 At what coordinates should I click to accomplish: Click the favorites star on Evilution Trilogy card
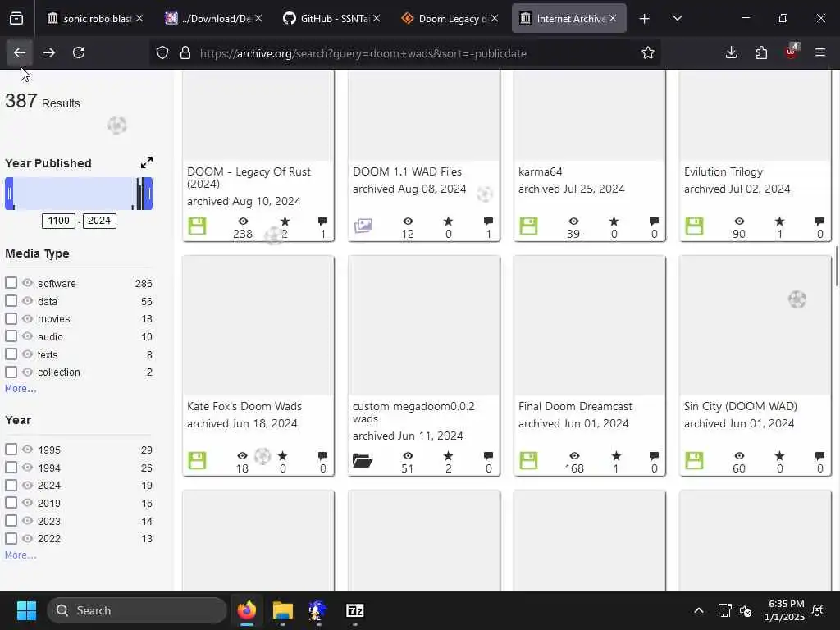coord(779,221)
